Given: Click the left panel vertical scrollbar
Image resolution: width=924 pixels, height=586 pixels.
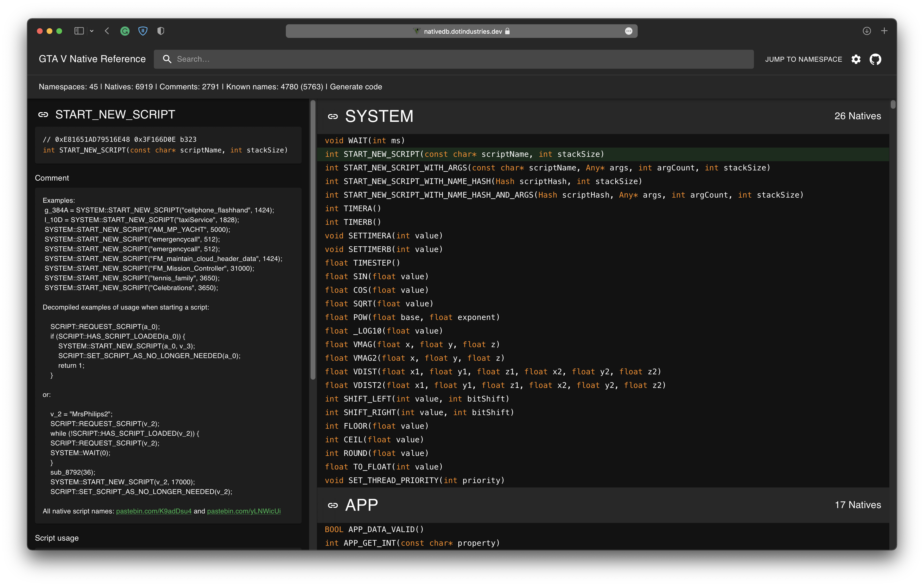Looking at the screenshot, I should 313,238.
